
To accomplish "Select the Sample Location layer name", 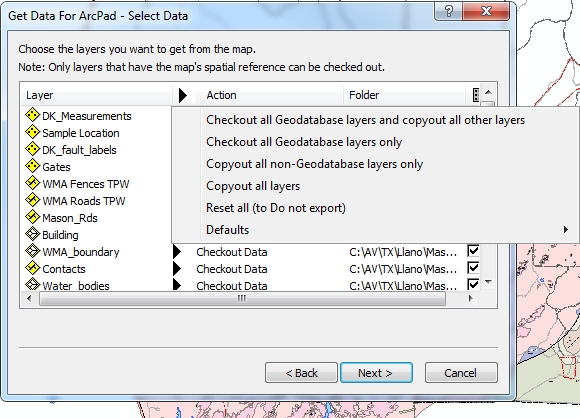I will click(81, 133).
